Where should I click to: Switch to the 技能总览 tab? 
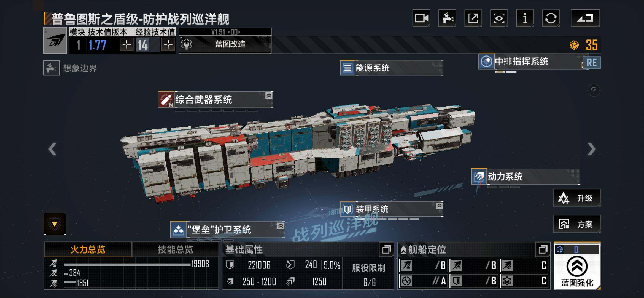(175, 249)
